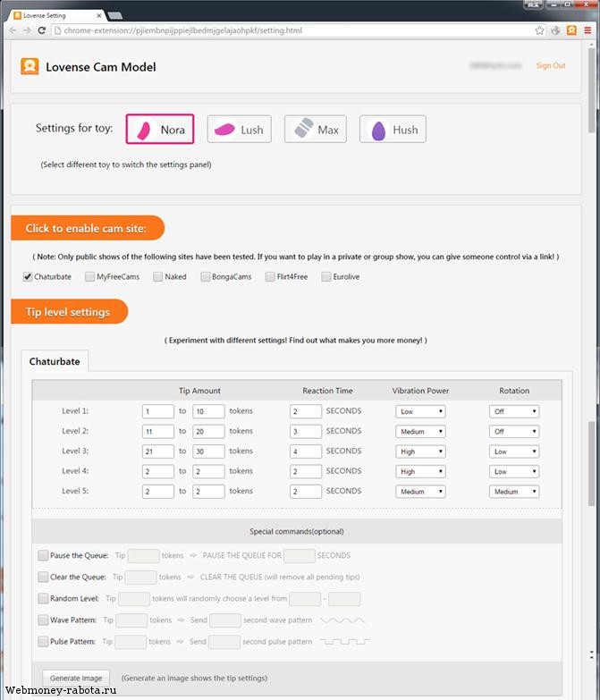Click the Level 4 minimum tip field

click(x=158, y=471)
